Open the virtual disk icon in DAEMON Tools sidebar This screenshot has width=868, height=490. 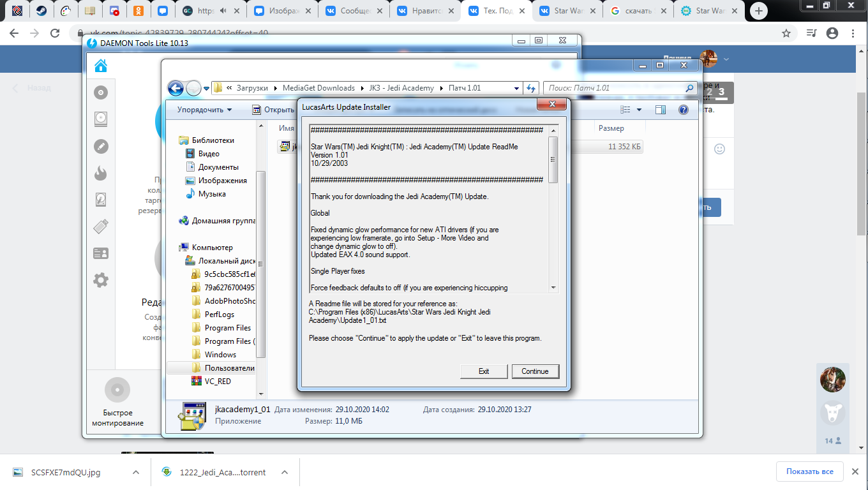[x=101, y=200]
